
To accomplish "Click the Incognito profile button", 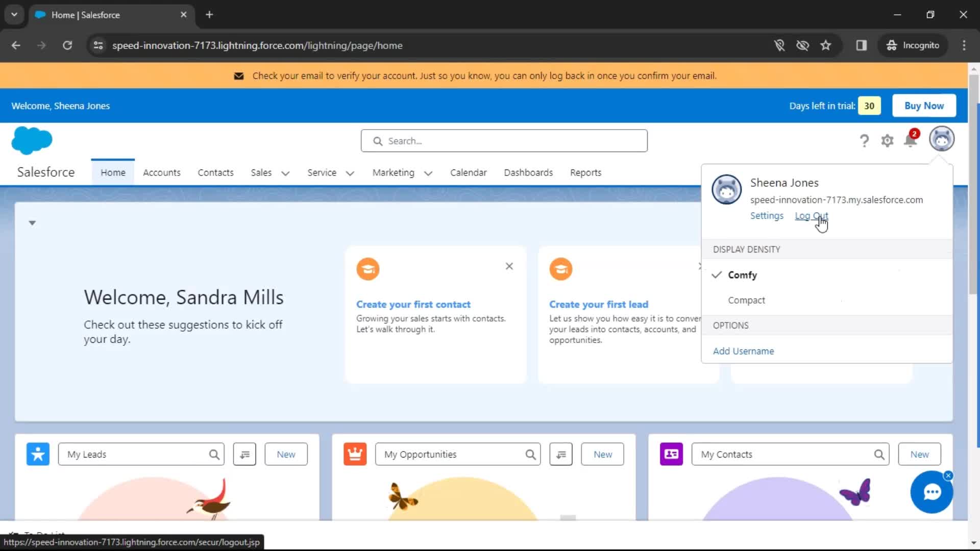I will [913, 45].
